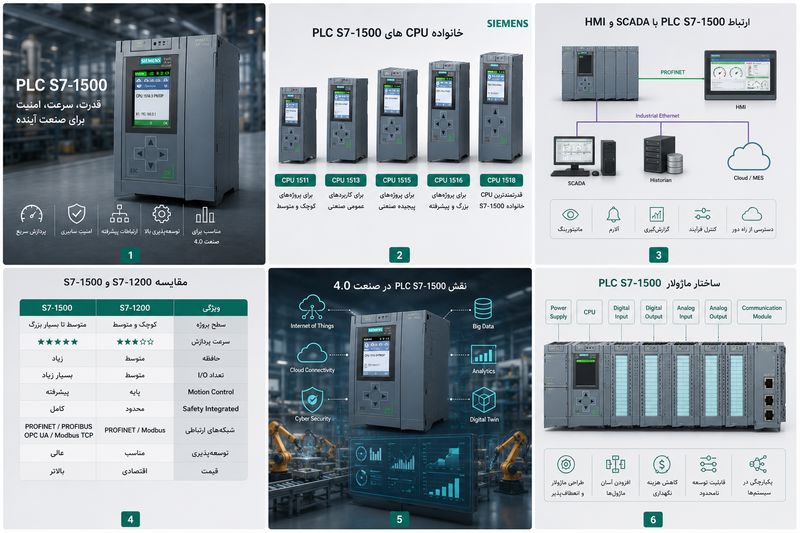Screen dimensions: 800x533
Task: Select the Digital Input module label
Action: click(621, 312)
